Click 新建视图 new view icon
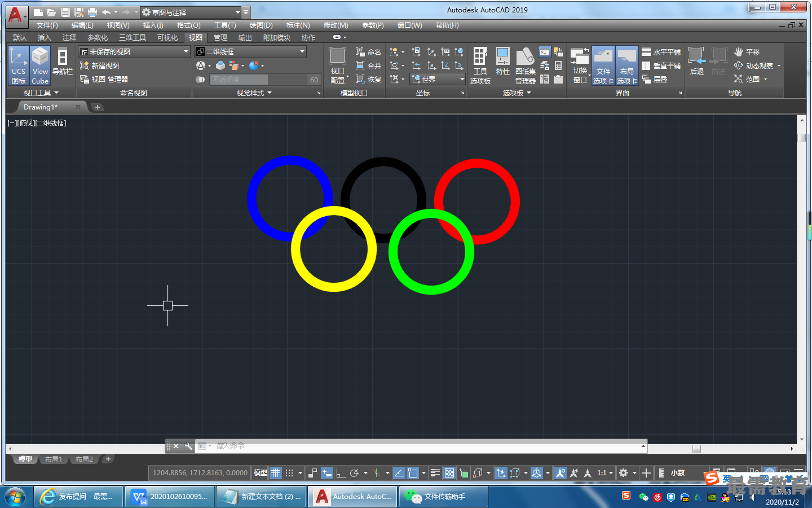This screenshot has width=812, height=508. (x=85, y=65)
